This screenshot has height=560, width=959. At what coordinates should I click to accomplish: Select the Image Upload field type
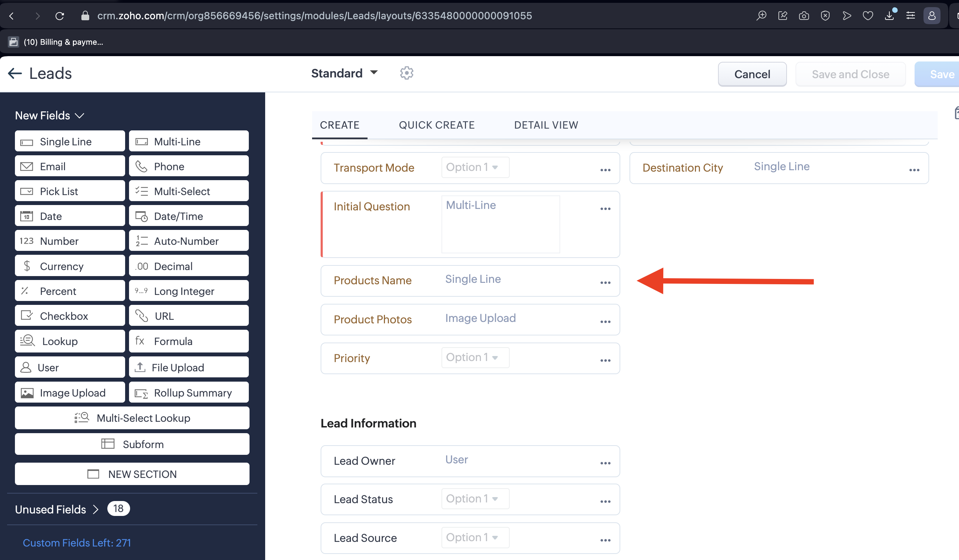70,393
